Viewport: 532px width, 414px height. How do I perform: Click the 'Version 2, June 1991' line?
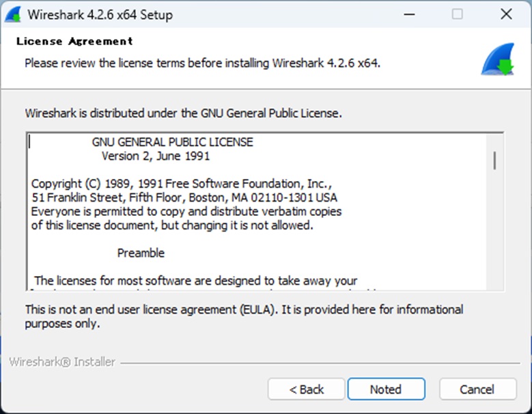156,156
